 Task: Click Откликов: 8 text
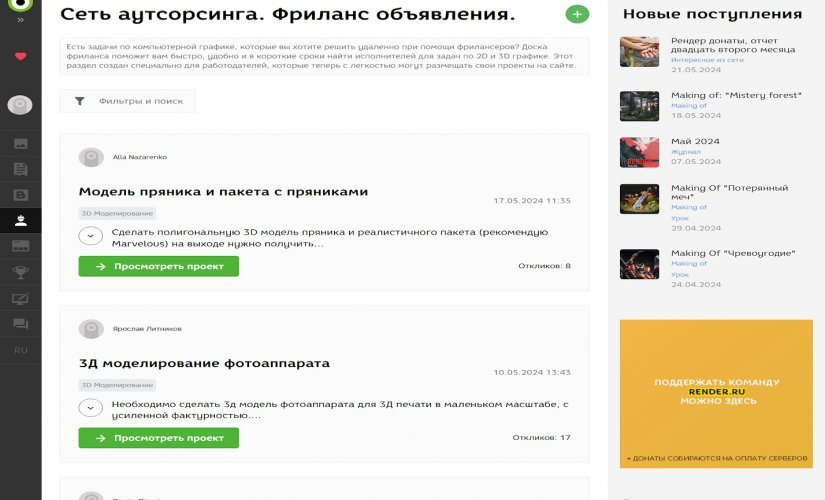[x=544, y=266]
